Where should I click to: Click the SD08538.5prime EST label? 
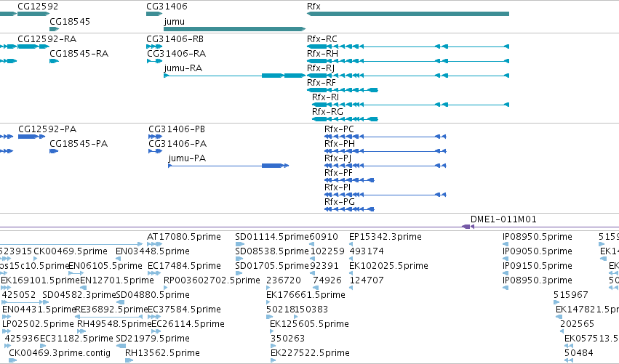coord(272,251)
